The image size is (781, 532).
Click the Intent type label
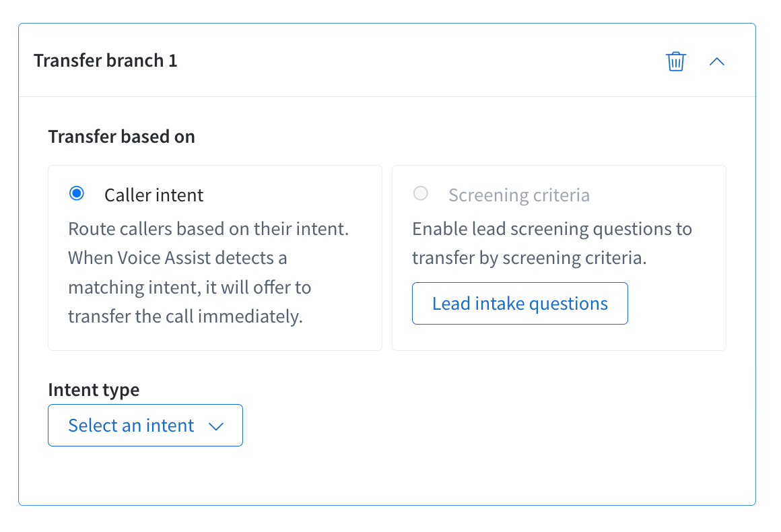pos(94,389)
